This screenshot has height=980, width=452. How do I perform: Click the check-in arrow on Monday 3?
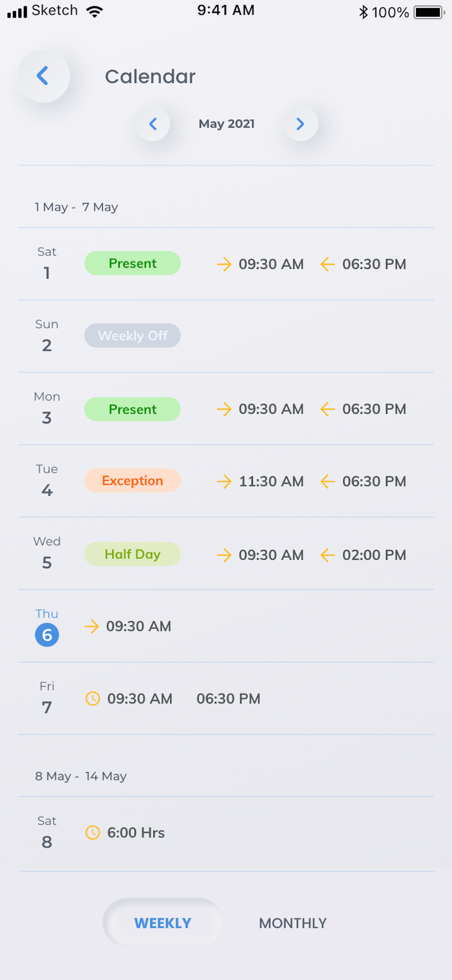click(x=224, y=409)
